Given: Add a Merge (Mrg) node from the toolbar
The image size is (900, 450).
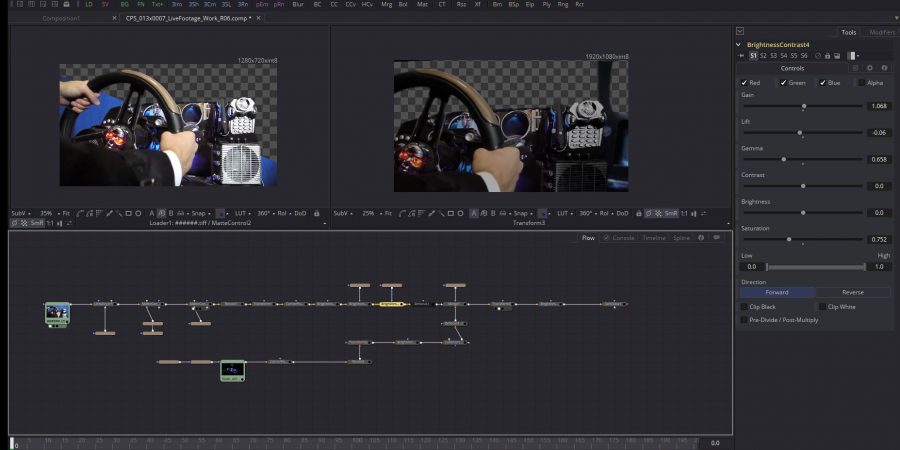Looking at the screenshot, I should 386,5.
